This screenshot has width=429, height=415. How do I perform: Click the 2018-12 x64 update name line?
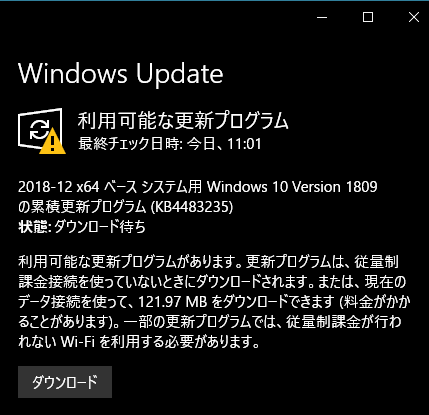point(198,187)
